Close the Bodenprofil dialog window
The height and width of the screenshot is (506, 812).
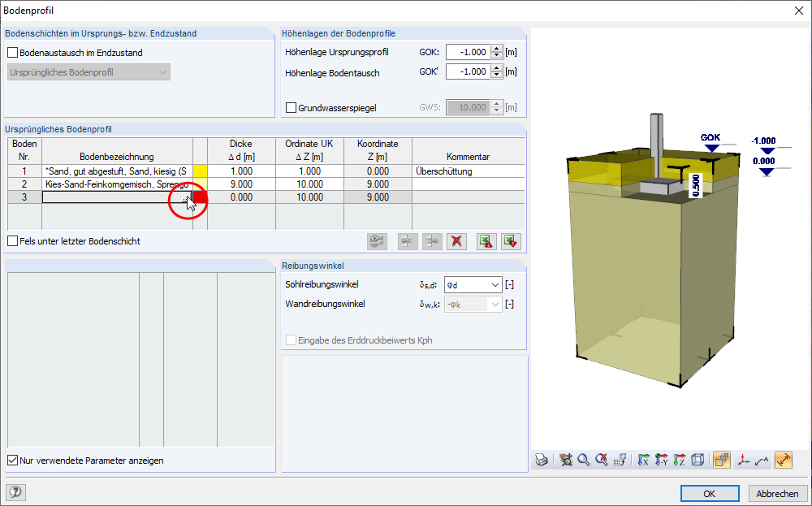(798, 11)
